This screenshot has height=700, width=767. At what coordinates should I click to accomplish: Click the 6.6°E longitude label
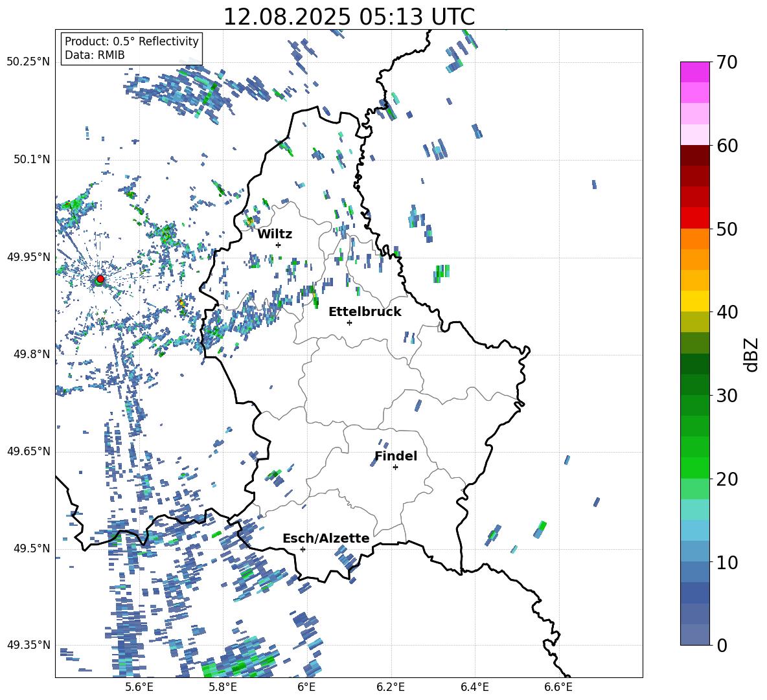point(558,687)
